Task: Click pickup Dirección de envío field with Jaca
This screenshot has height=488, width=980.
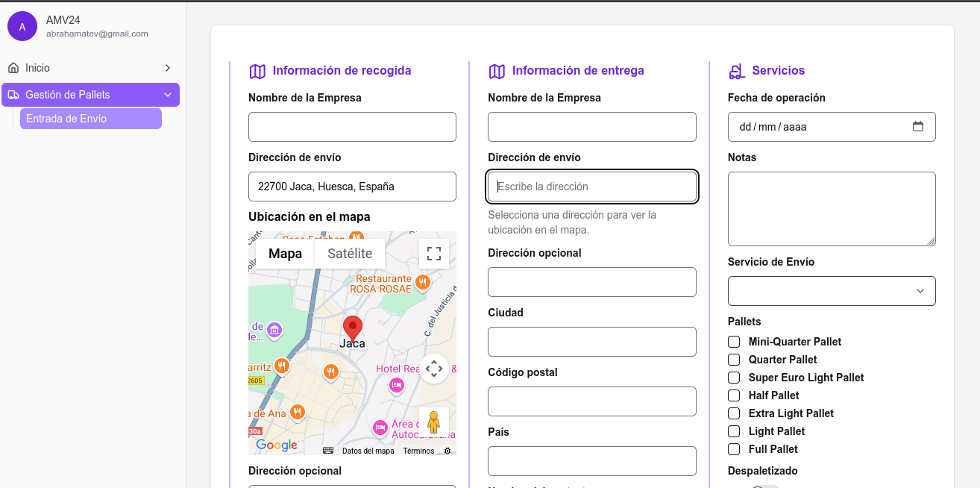Action: click(x=352, y=187)
